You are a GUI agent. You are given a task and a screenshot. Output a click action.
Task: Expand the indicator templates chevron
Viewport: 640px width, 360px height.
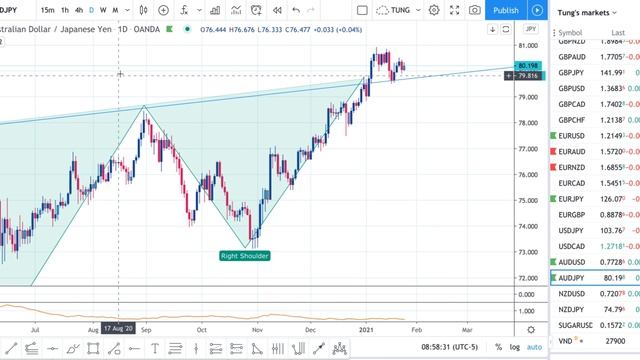click(x=199, y=10)
